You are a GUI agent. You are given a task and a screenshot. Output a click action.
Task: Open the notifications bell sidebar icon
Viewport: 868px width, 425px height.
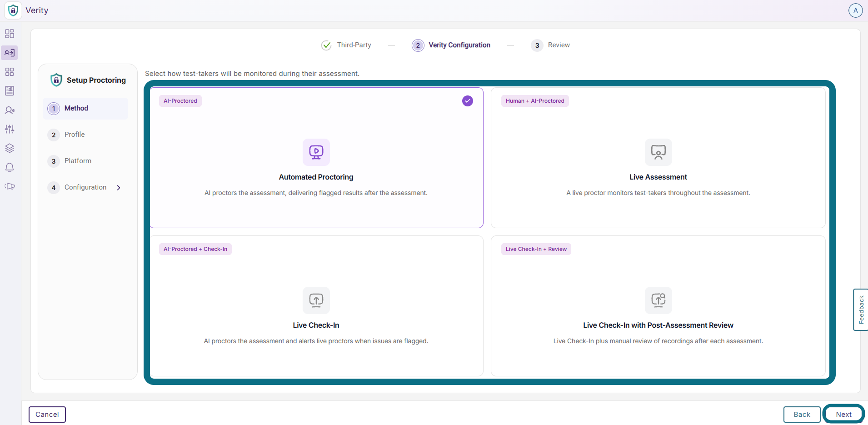10,167
